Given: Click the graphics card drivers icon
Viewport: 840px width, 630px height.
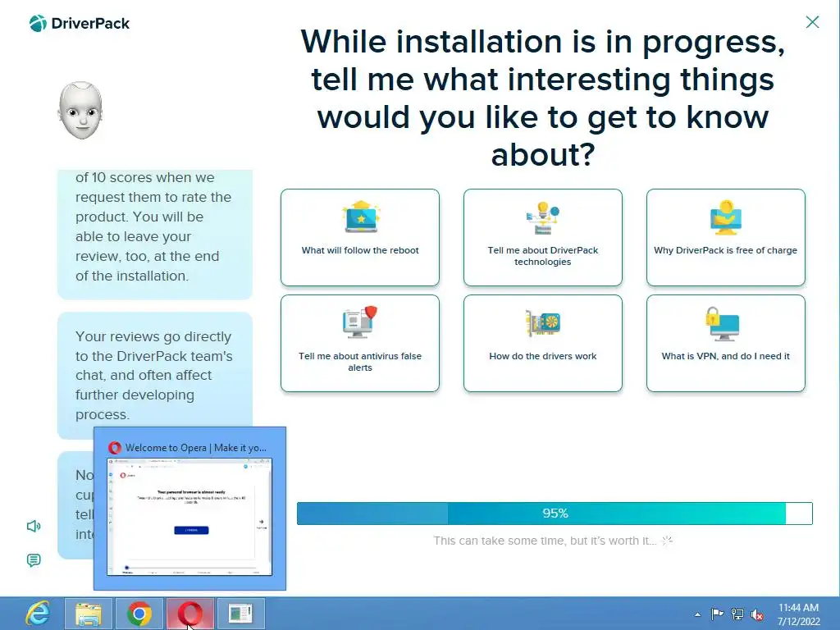Looking at the screenshot, I should (543, 323).
